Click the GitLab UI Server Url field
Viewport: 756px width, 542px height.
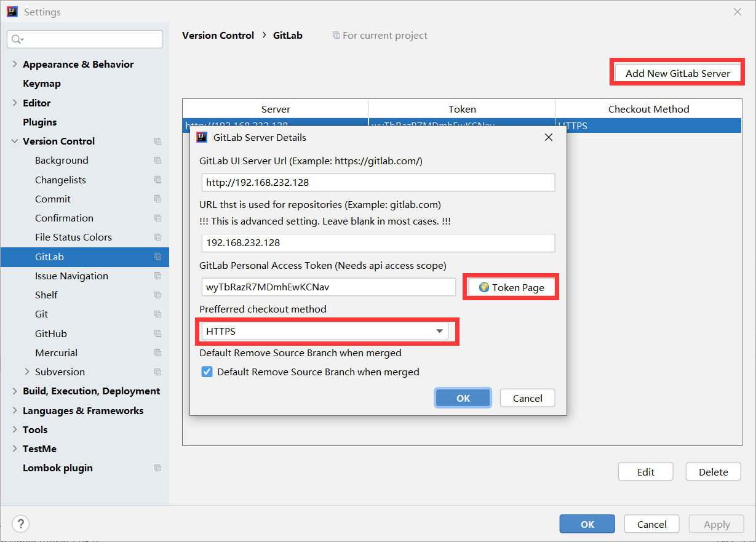378,183
